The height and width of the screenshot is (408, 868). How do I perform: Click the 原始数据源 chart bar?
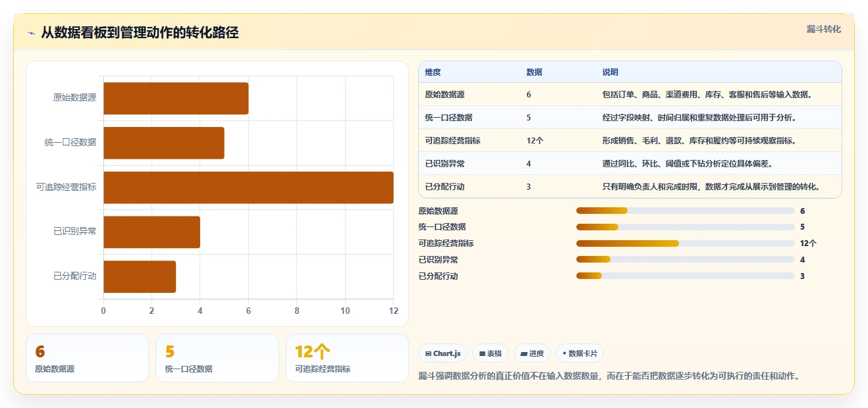point(176,99)
